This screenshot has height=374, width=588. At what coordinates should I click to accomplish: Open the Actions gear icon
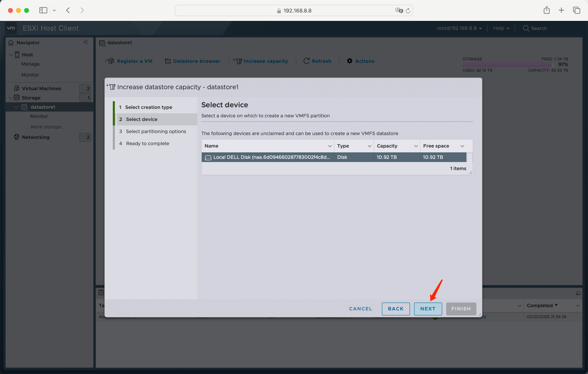coord(350,61)
